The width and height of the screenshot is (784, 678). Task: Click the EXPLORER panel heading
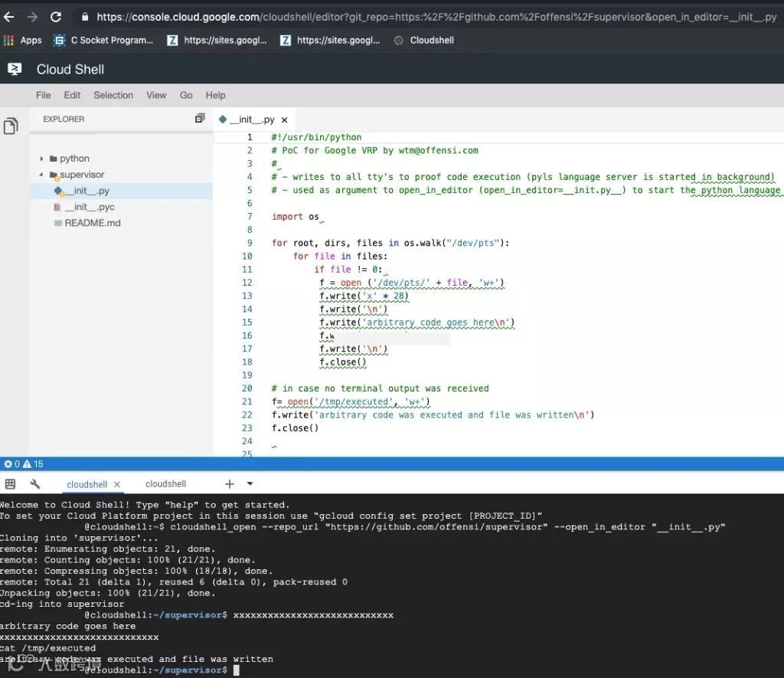click(64, 119)
